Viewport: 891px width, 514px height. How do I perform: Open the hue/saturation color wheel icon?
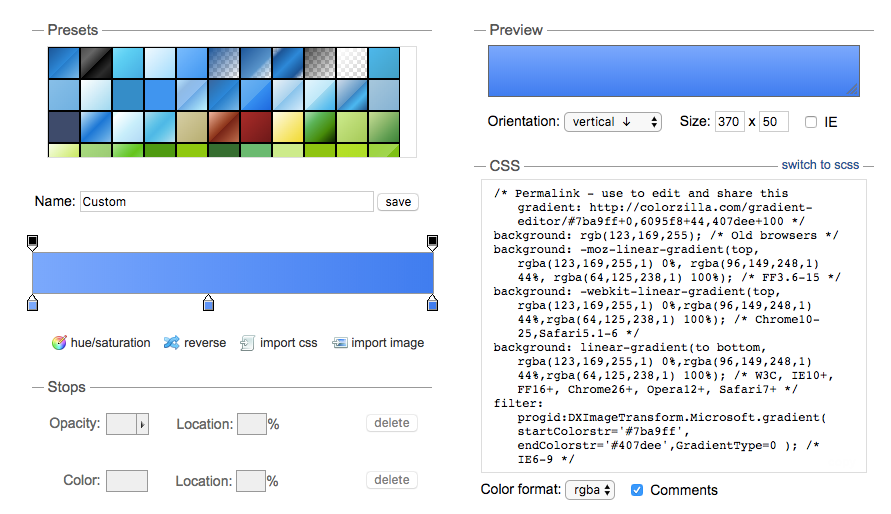click(59, 342)
